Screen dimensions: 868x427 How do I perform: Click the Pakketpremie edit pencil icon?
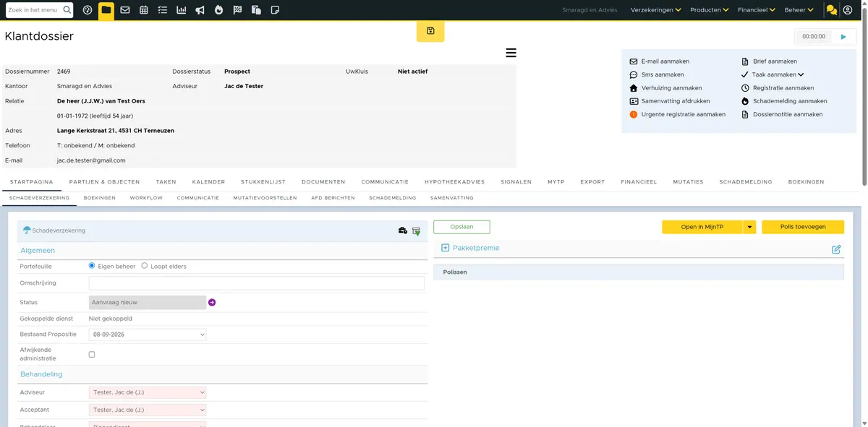click(836, 249)
